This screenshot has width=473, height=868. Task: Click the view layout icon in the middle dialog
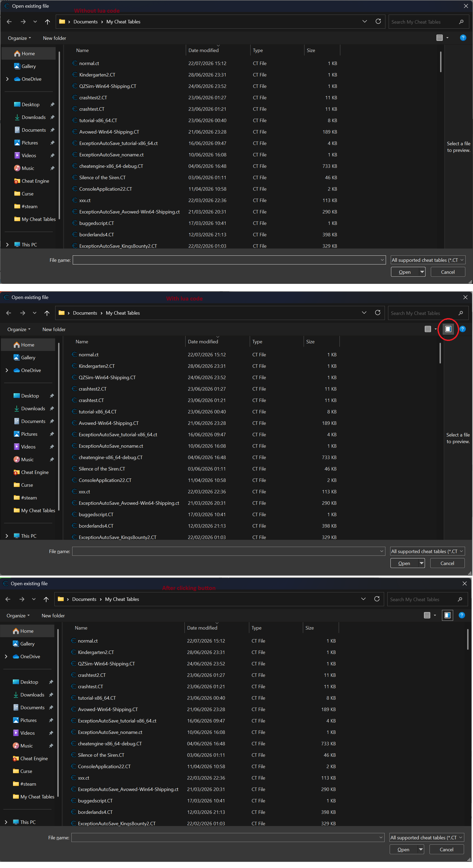(x=428, y=329)
